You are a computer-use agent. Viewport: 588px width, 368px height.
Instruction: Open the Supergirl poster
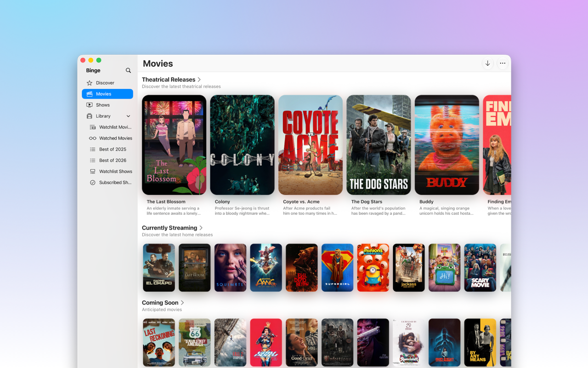pos(338,268)
